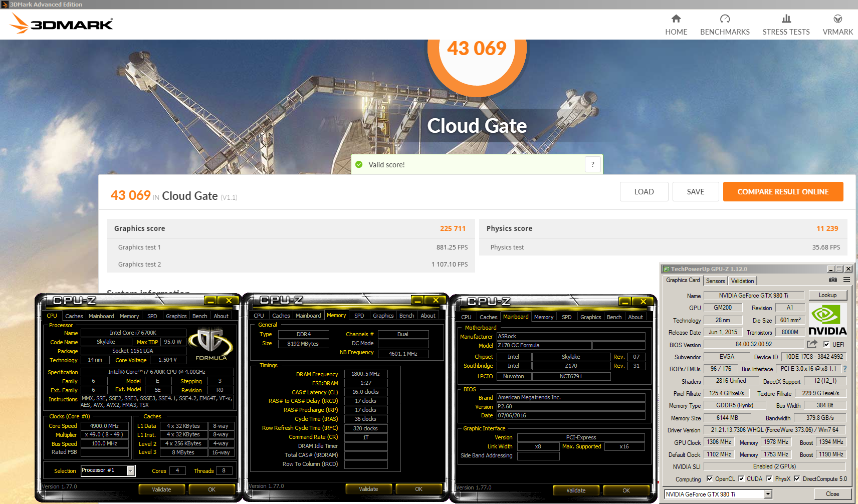
Task: Open SPD tab in CPU-Z Memory window
Action: point(359,316)
